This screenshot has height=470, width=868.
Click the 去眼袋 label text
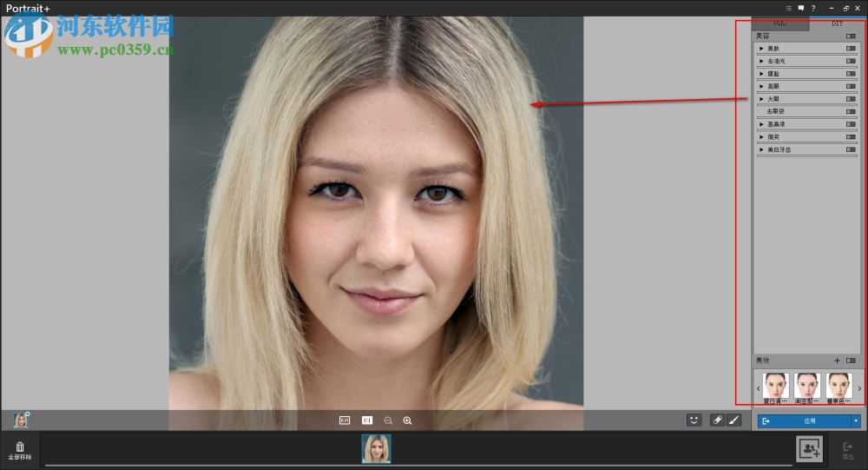coord(775,111)
